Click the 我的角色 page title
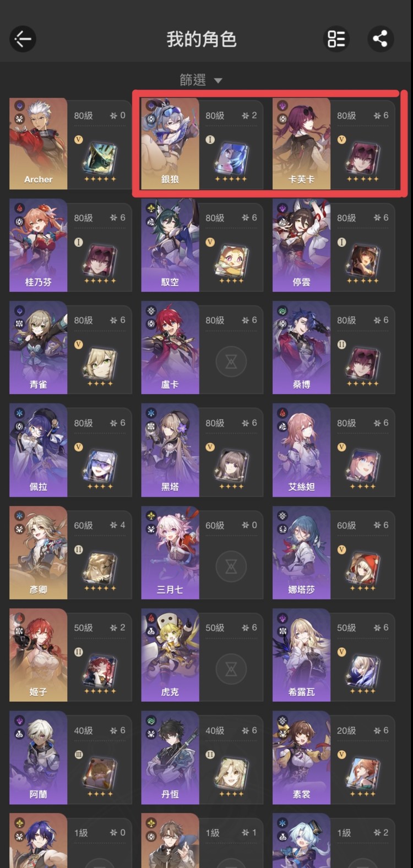Image resolution: width=413 pixels, height=868 pixels. [x=202, y=39]
